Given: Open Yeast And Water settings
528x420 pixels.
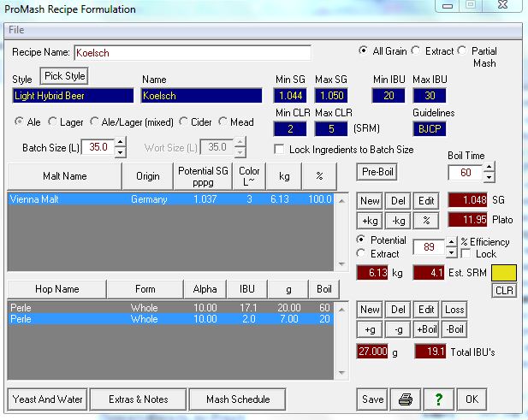Looking at the screenshot, I should tap(49, 399).
